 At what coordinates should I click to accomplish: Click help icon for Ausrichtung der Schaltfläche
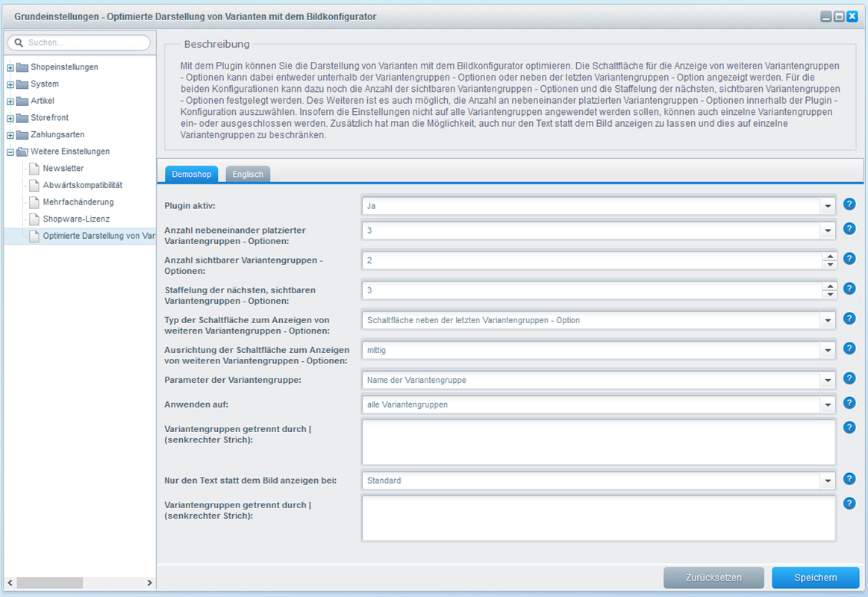849,348
